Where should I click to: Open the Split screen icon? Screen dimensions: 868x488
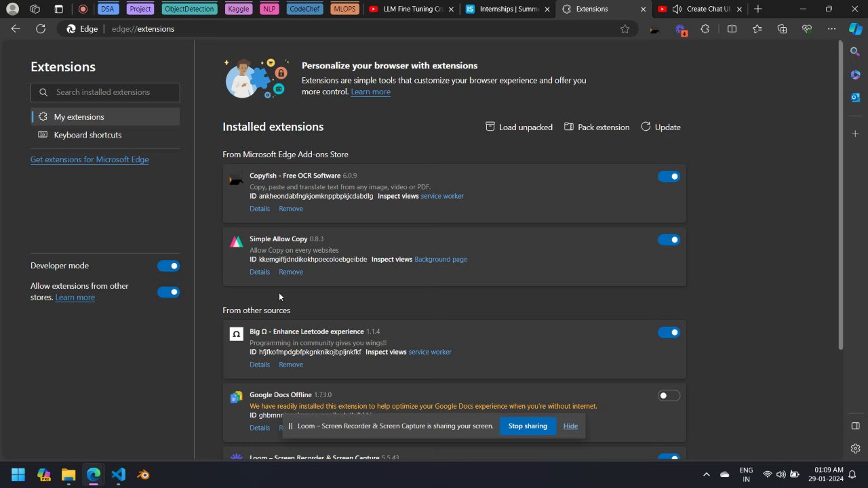click(732, 29)
